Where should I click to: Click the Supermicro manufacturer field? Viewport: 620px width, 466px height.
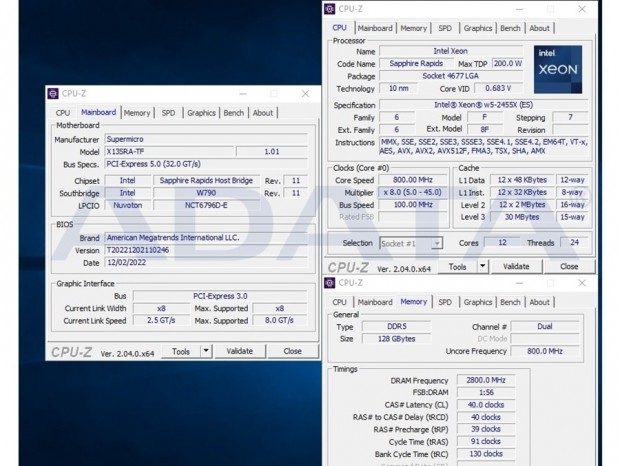click(206, 139)
